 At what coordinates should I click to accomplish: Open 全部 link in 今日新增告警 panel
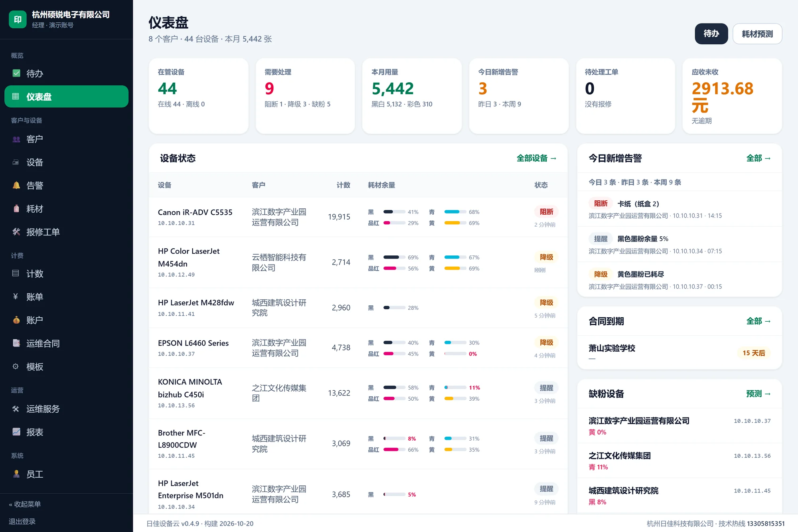[758, 158]
